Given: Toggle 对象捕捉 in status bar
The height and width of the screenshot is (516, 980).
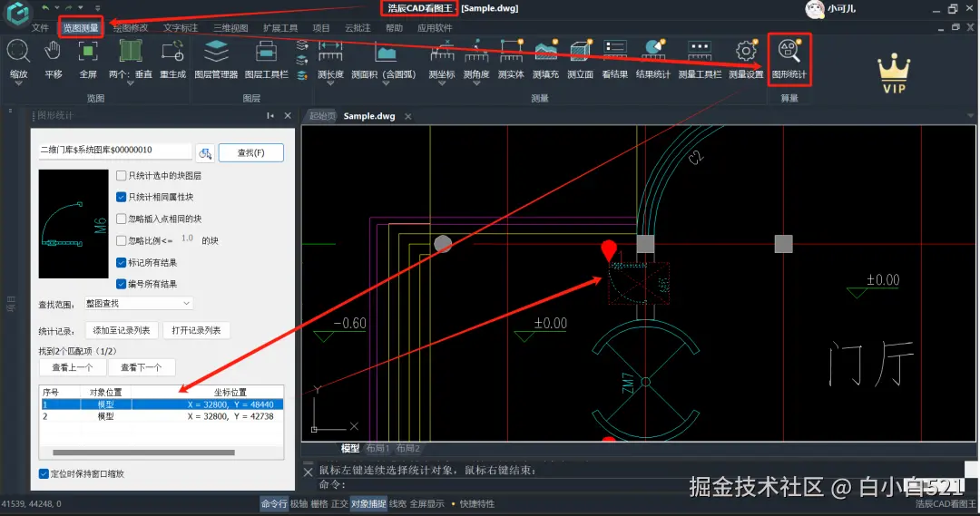Looking at the screenshot, I should pyautogui.click(x=368, y=503).
